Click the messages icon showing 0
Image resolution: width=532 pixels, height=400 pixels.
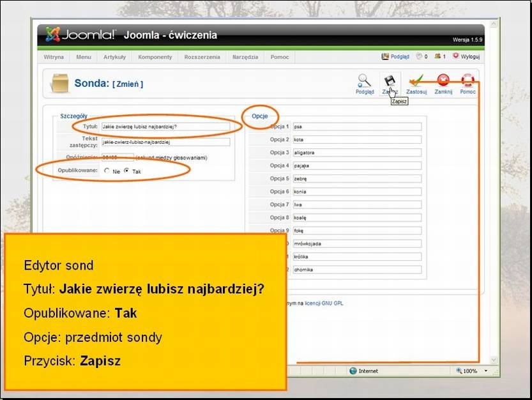[420, 56]
